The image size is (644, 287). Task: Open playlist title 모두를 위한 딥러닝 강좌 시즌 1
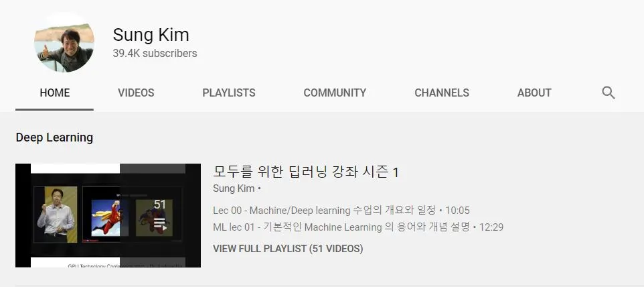point(305,172)
